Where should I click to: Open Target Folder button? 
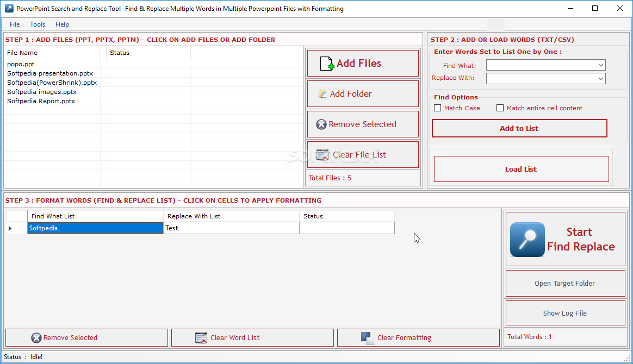coord(565,284)
